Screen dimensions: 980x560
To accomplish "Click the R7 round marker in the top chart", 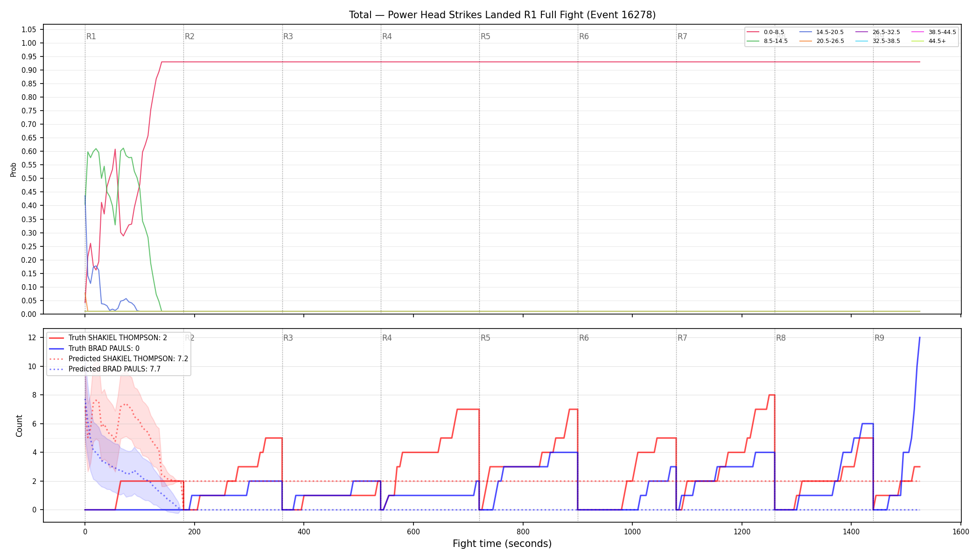I will point(682,36).
